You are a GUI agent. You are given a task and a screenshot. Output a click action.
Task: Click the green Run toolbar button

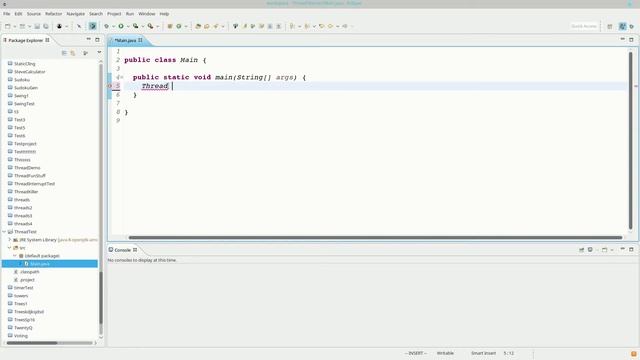pos(121,26)
